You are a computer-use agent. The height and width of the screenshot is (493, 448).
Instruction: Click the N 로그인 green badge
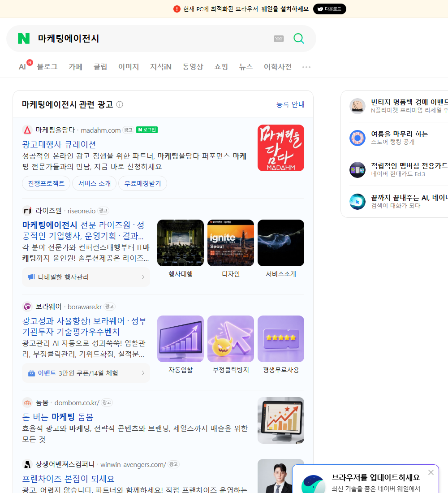[147, 130]
